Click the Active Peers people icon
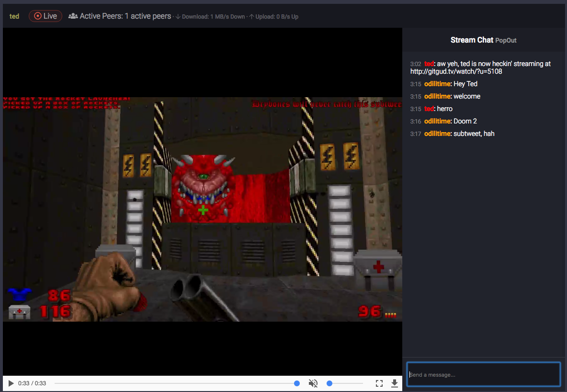 coord(73,16)
